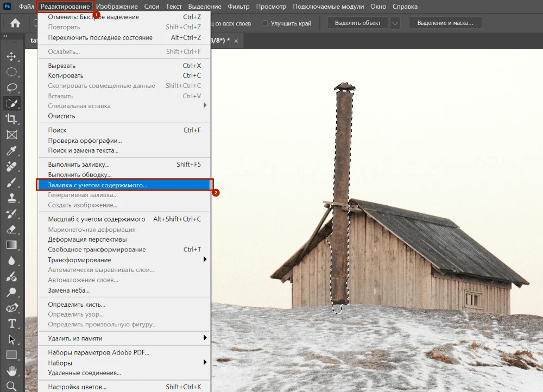Select the Lasso tool
This screenshot has width=543, height=392.
pos(11,88)
